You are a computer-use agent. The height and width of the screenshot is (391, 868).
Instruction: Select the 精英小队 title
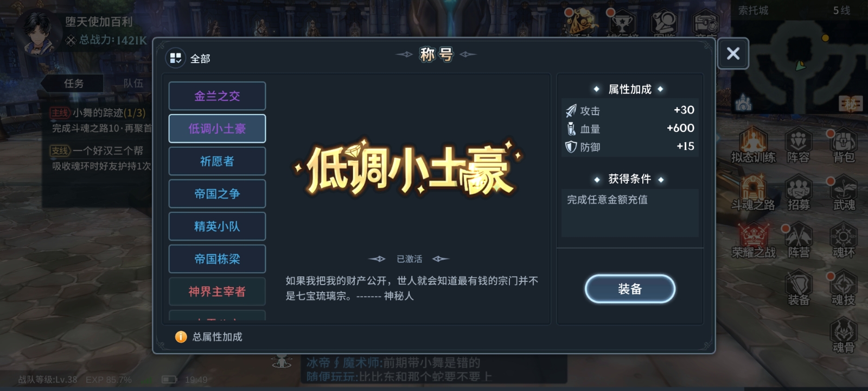pyautogui.click(x=217, y=226)
